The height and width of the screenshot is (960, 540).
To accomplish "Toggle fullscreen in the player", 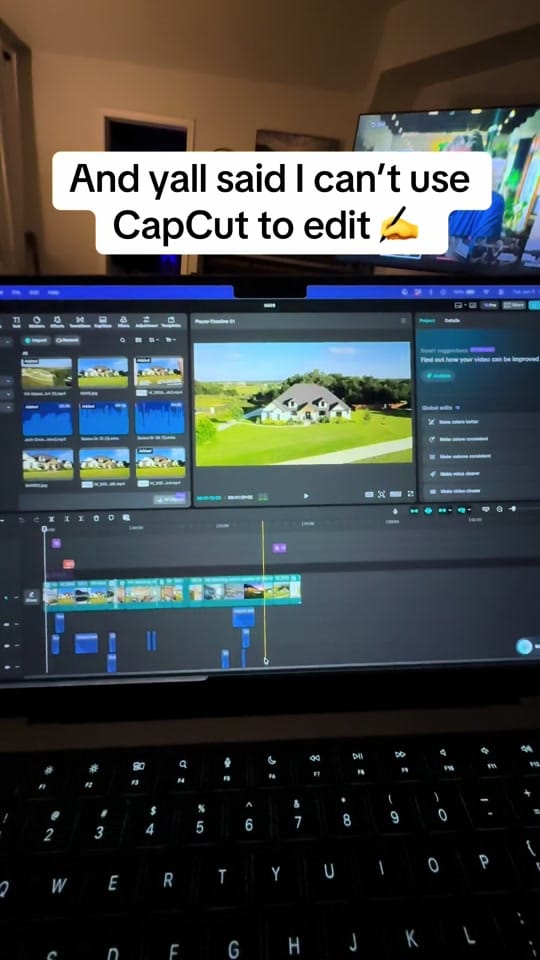I will tap(410, 493).
